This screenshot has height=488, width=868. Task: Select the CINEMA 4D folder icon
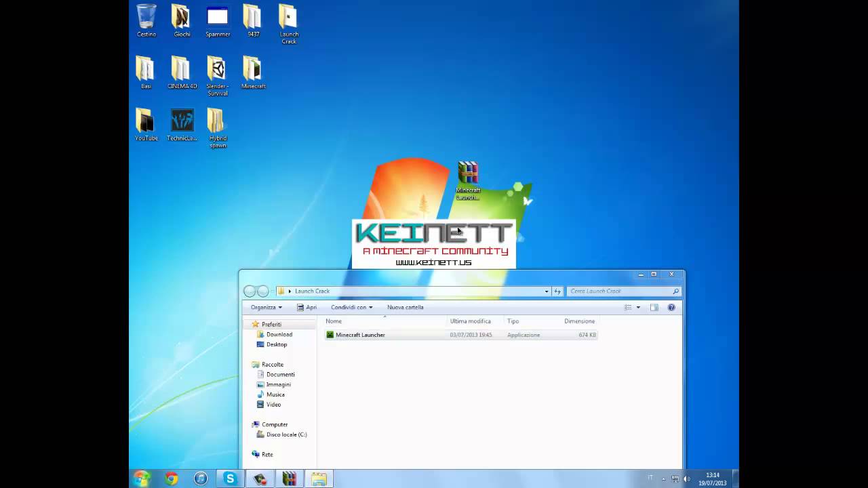[182, 73]
